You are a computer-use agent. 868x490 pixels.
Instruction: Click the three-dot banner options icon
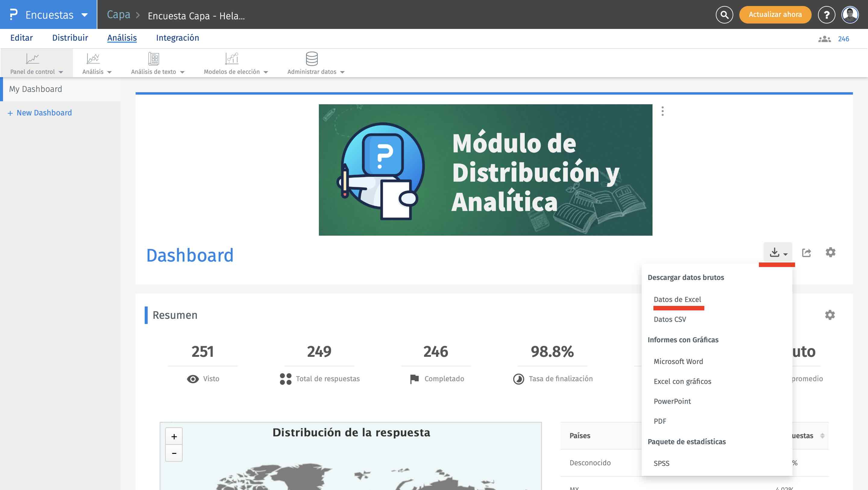pyautogui.click(x=662, y=111)
